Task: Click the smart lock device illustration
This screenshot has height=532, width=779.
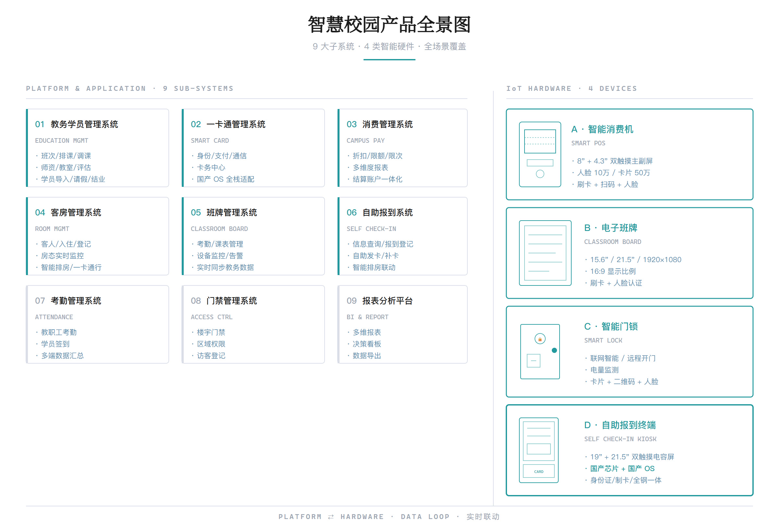Action: click(x=540, y=351)
